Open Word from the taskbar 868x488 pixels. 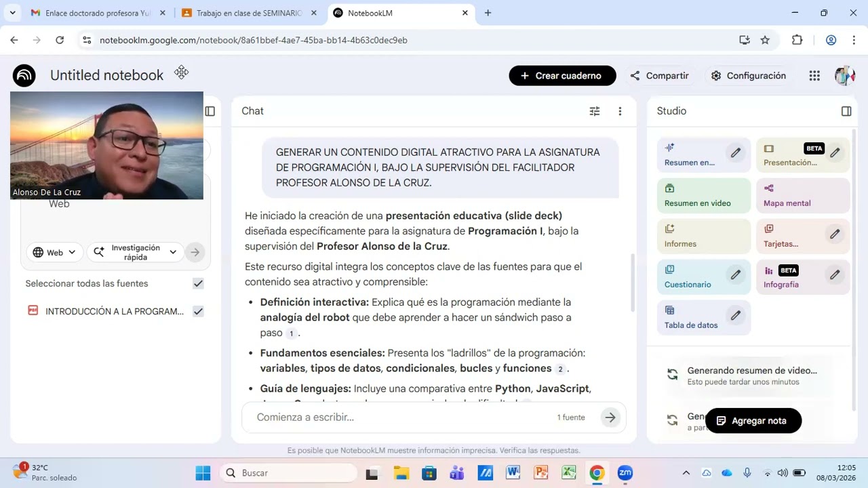click(512, 473)
